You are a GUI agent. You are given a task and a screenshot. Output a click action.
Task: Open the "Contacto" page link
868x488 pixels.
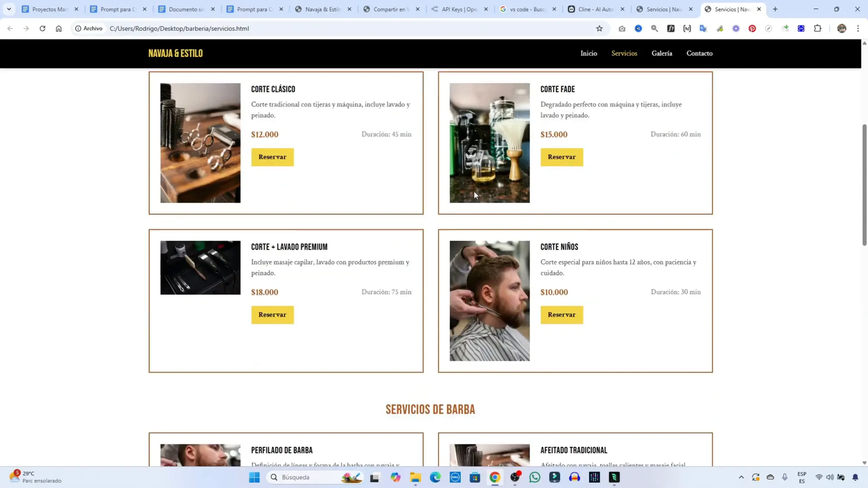tap(699, 53)
